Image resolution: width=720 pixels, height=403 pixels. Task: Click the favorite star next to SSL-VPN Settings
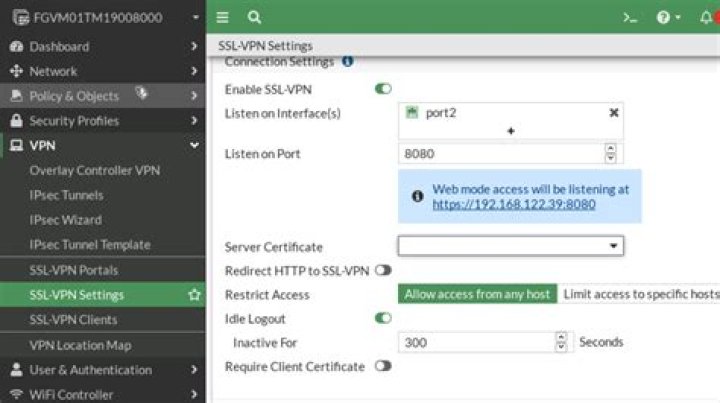[x=194, y=295]
